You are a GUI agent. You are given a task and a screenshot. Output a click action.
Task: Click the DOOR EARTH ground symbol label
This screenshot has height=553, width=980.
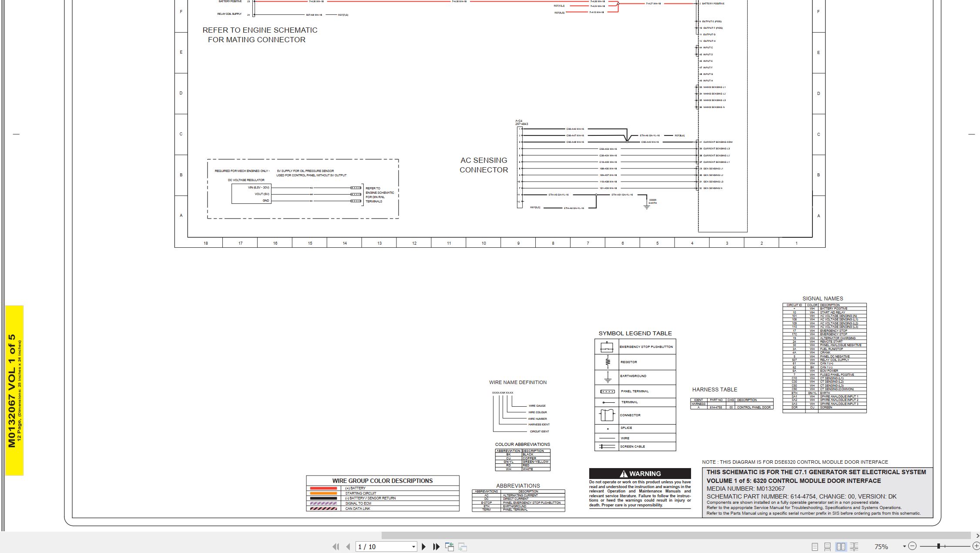pos(653,201)
